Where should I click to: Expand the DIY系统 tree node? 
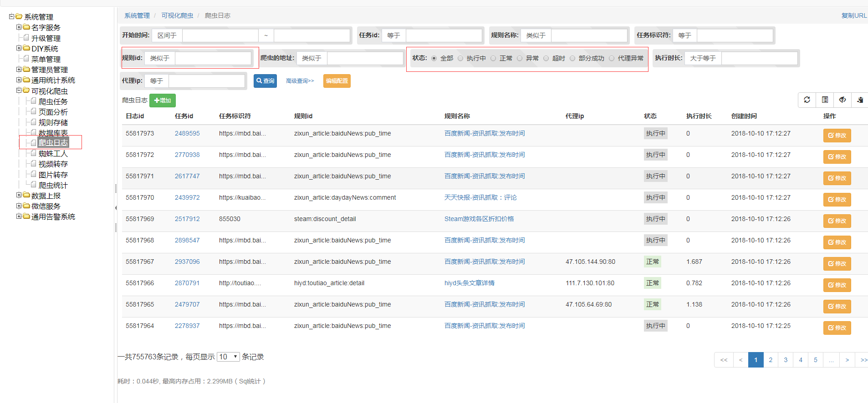[19, 48]
